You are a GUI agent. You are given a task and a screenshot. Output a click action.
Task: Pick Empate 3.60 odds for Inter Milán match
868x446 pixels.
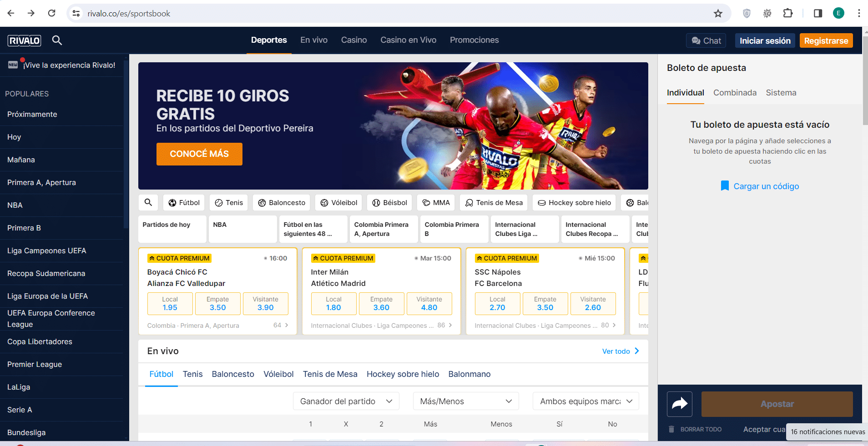pyautogui.click(x=381, y=304)
